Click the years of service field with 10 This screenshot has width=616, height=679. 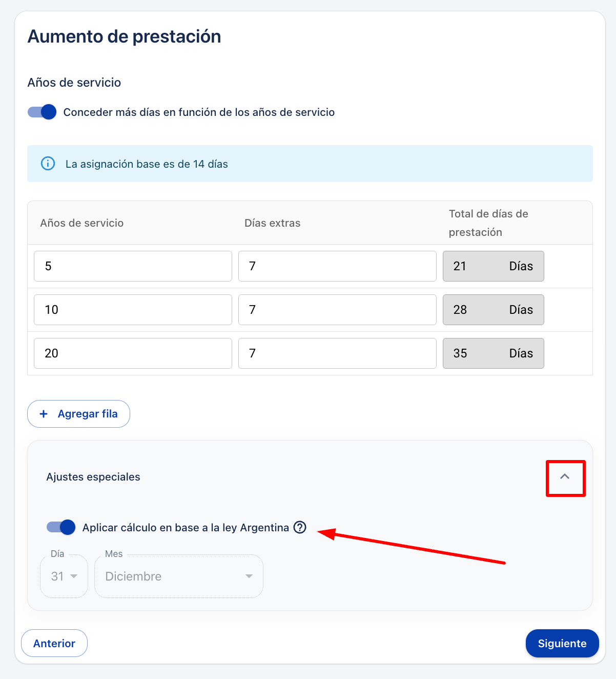(x=133, y=310)
